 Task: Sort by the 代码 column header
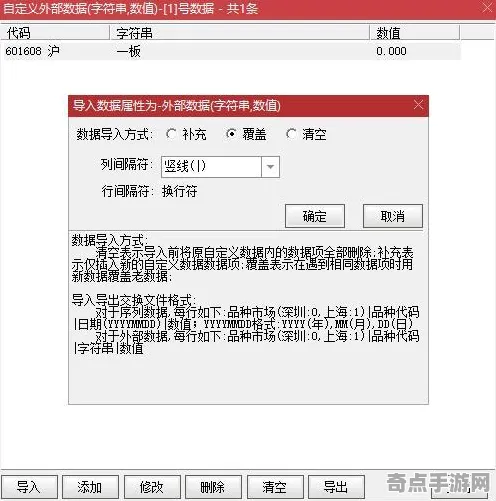(x=55, y=33)
